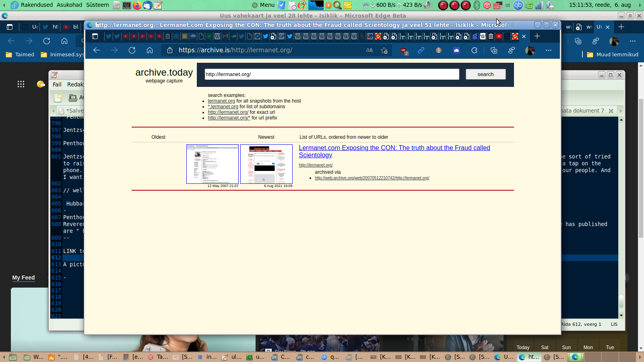Open the translate page option in address bar
Screen dimensions: 644x362
click(x=369, y=50)
